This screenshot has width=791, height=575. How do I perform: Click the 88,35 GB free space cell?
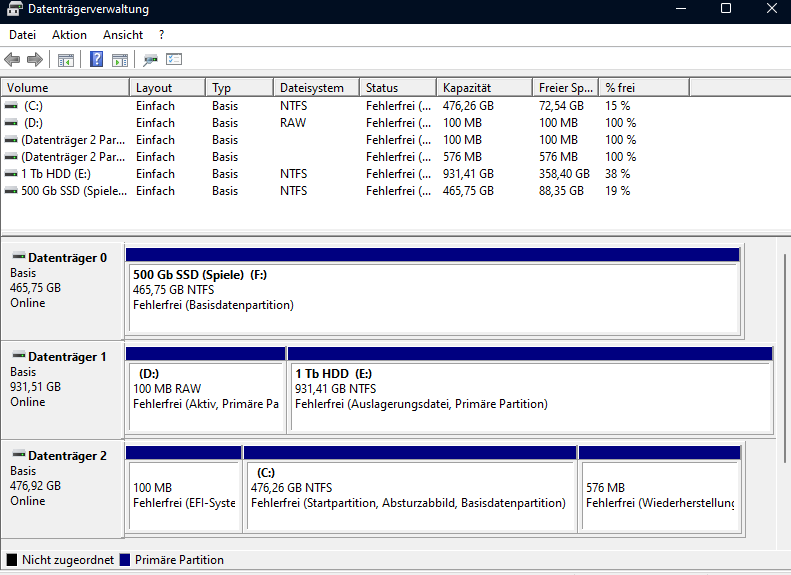pos(561,191)
